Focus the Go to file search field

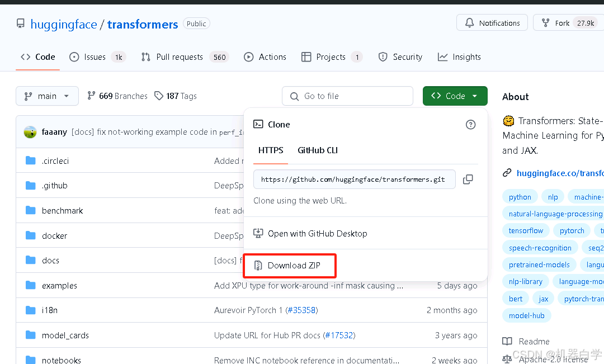pos(347,96)
